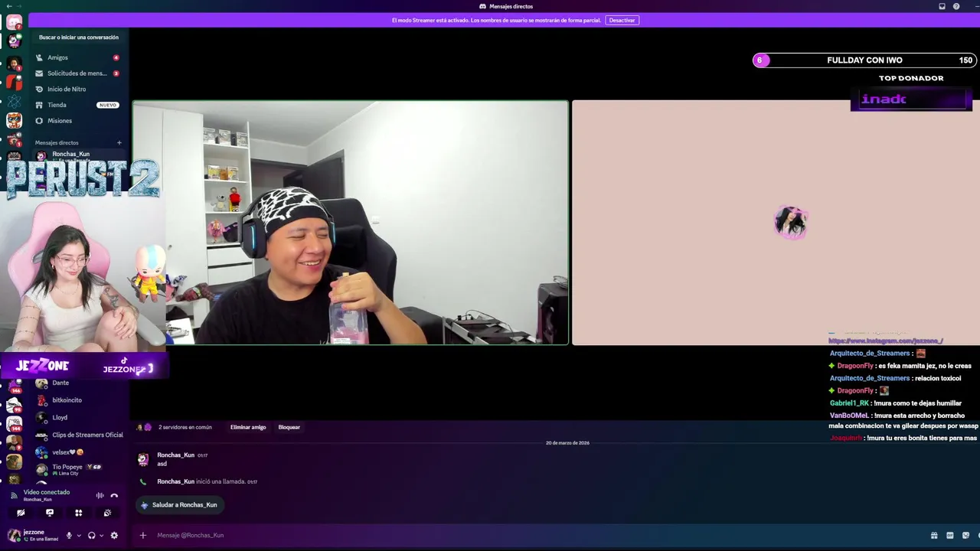Open Tio Popeye direct message
Image resolution: width=980 pixels, height=551 pixels.
point(77,469)
